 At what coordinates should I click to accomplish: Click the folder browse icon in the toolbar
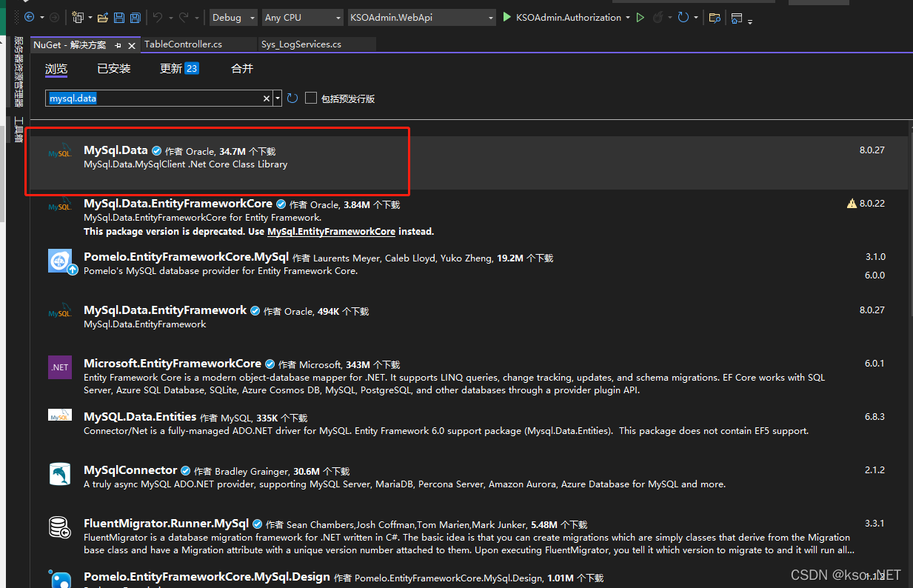pyautogui.click(x=715, y=17)
